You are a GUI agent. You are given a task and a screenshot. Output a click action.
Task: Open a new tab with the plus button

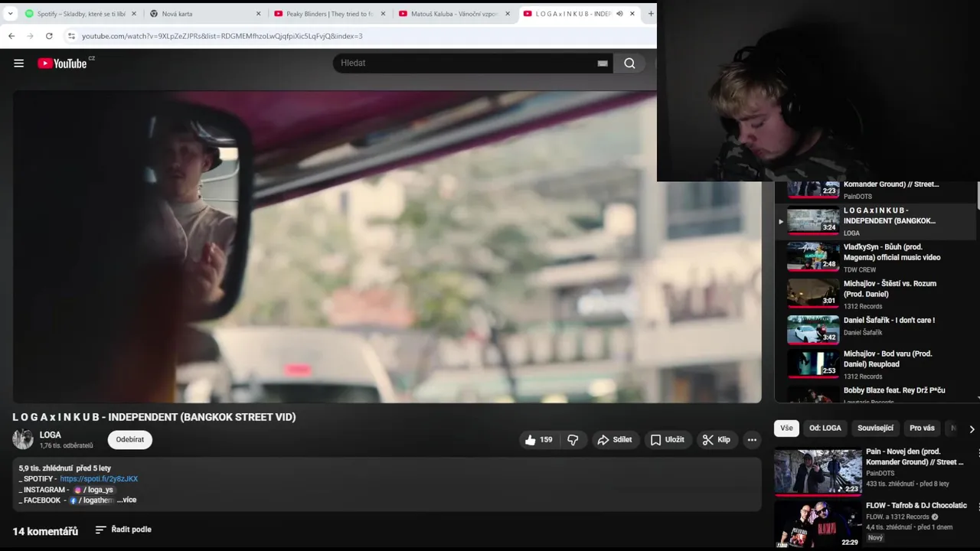[651, 14]
